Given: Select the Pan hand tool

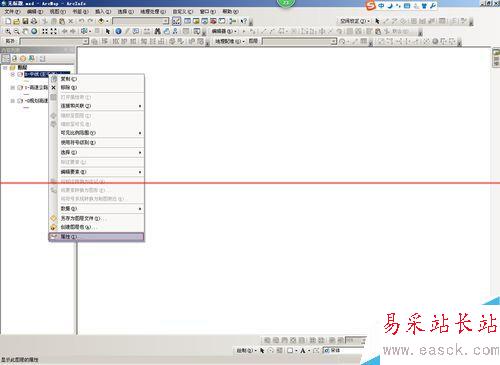Looking at the screenshot, I should [x=25, y=31].
